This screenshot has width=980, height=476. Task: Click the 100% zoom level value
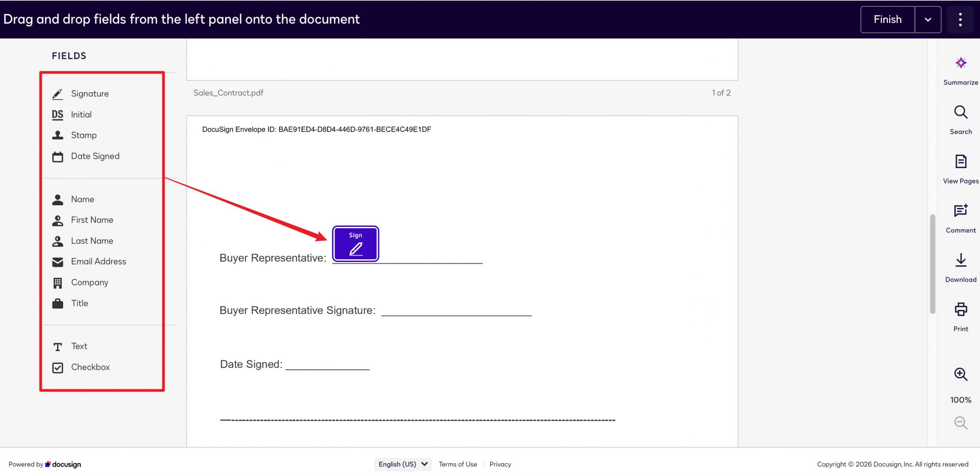point(960,400)
